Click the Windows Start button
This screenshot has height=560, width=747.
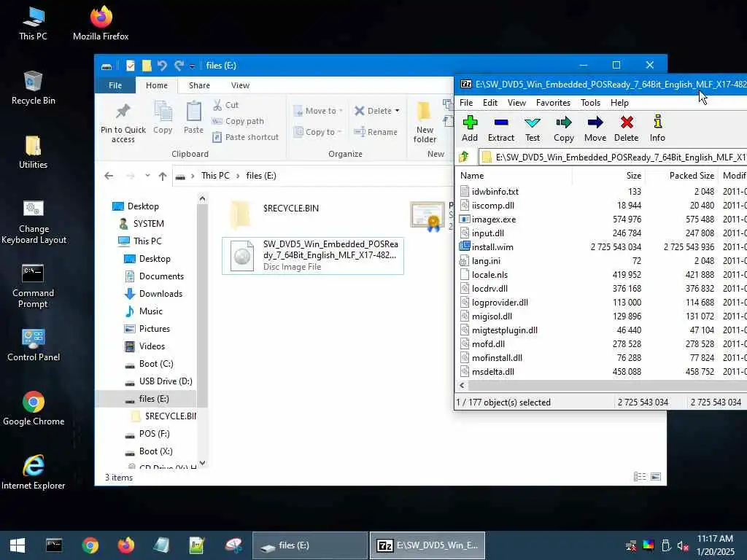(18, 545)
